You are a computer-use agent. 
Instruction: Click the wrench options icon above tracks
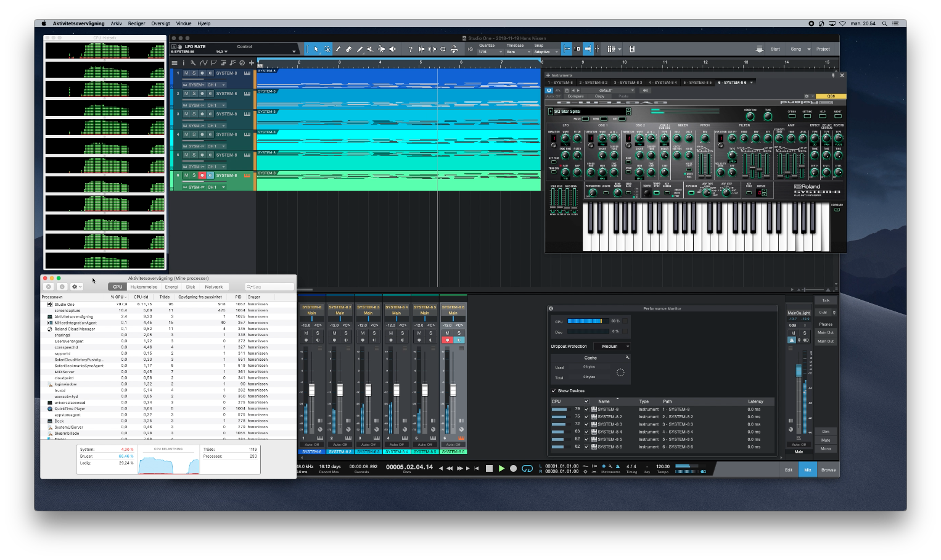[x=192, y=63]
